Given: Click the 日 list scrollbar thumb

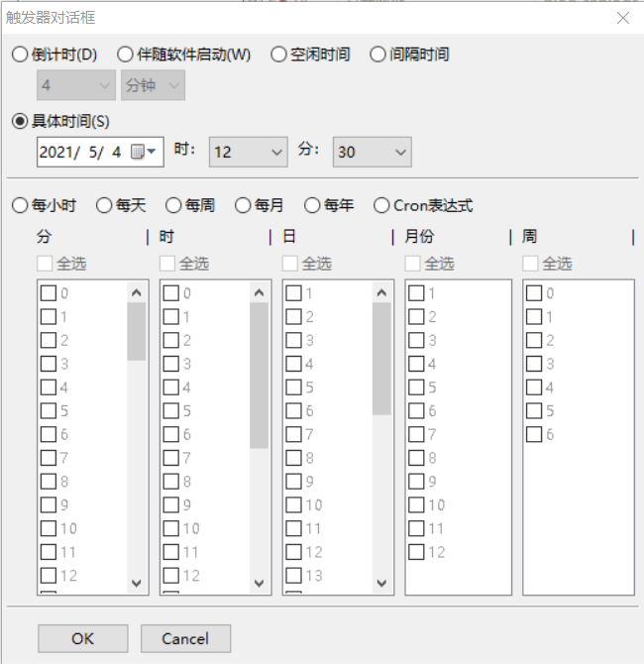Looking at the screenshot, I should point(381,359).
